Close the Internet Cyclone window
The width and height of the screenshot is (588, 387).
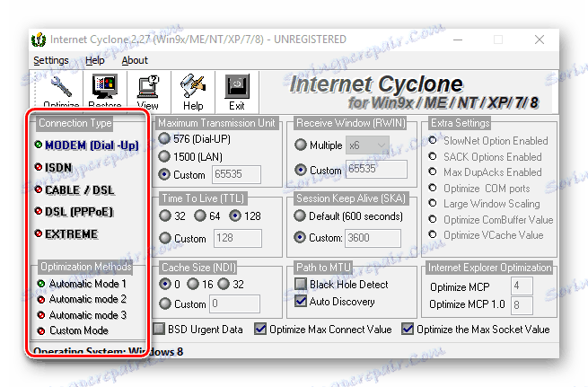point(540,40)
